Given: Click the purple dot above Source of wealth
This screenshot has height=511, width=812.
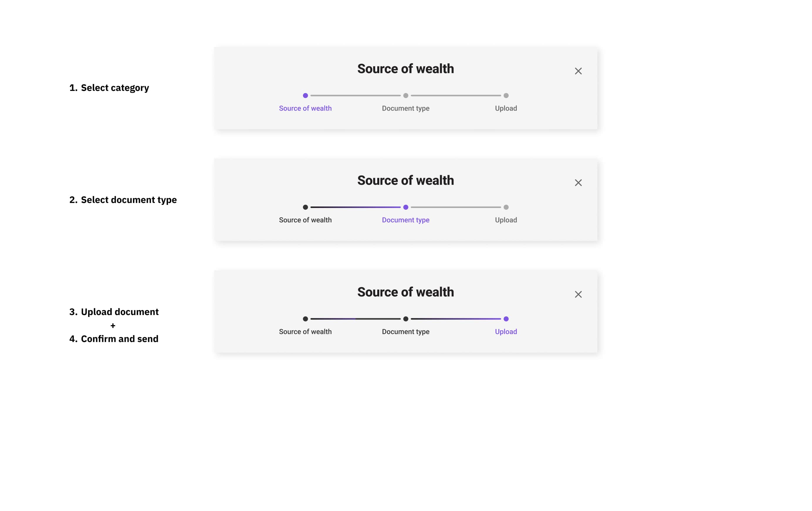Looking at the screenshot, I should (x=305, y=96).
